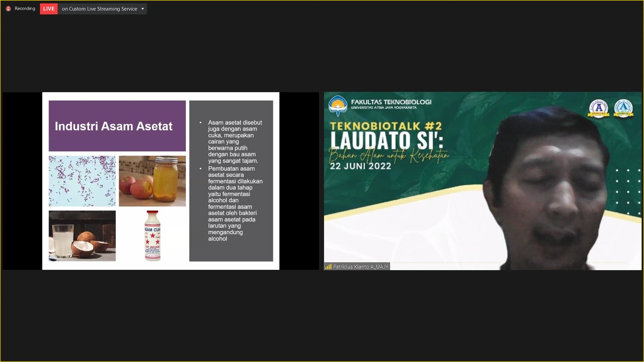Select the apples and vinegar jar image

point(152,181)
